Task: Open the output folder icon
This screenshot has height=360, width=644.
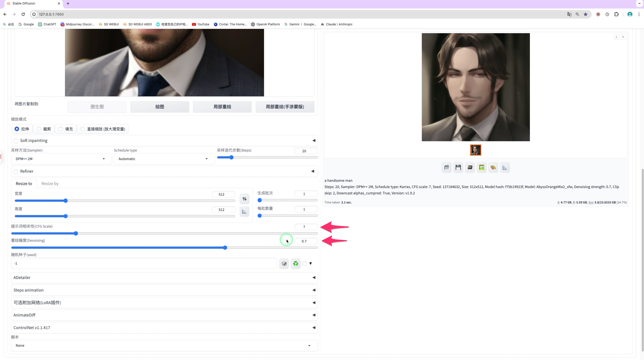Action: [x=446, y=167]
